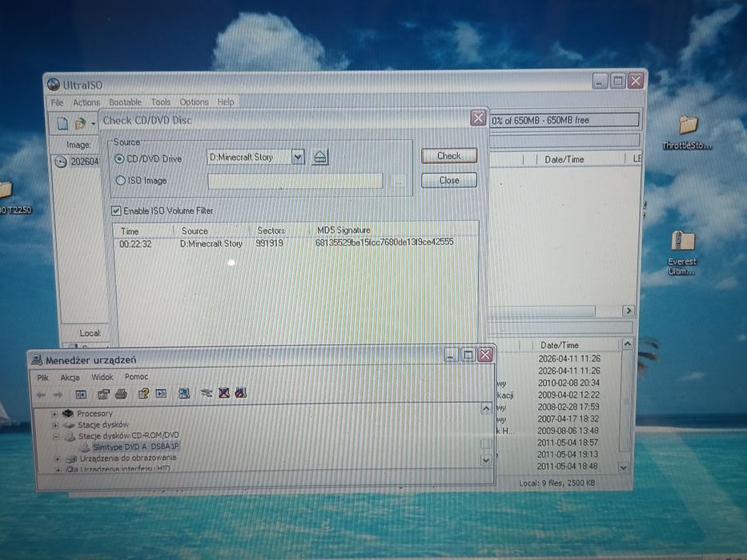
Task: Click the Uninstall device icon in Device Manager
Action: [224, 392]
